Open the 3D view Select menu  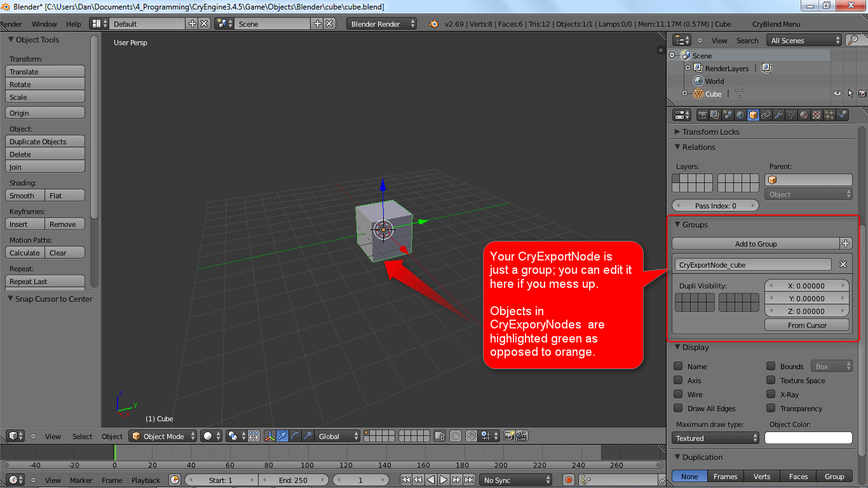pyautogui.click(x=82, y=436)
